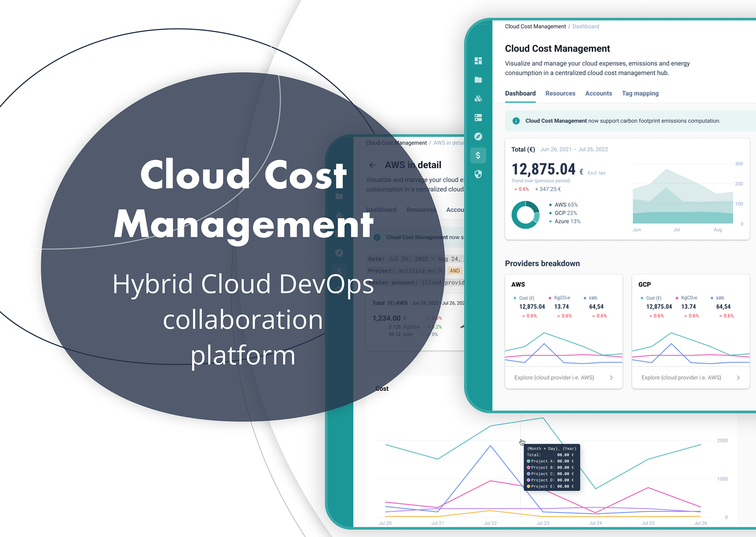Select AWS 65% legend entry
This screenshot has height=537, width=756.
click(563, 205)
